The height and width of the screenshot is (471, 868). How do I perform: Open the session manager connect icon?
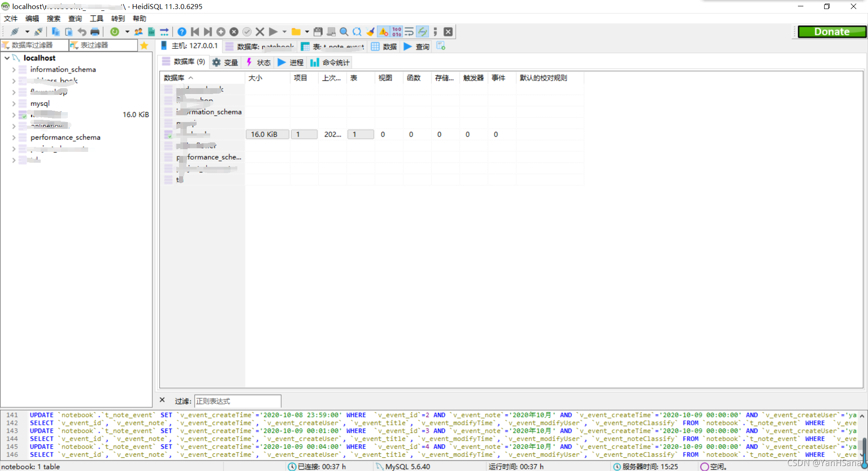[x=14, y=32]
